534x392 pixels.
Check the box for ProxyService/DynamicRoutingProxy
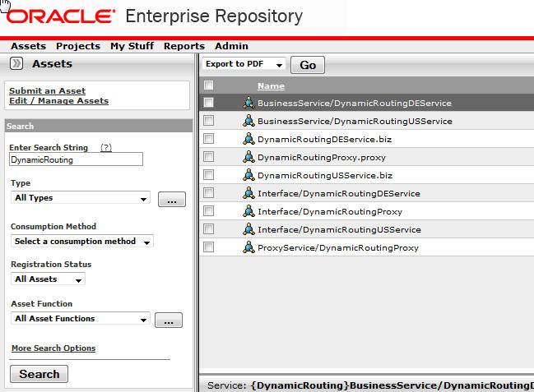click(208, 247)
